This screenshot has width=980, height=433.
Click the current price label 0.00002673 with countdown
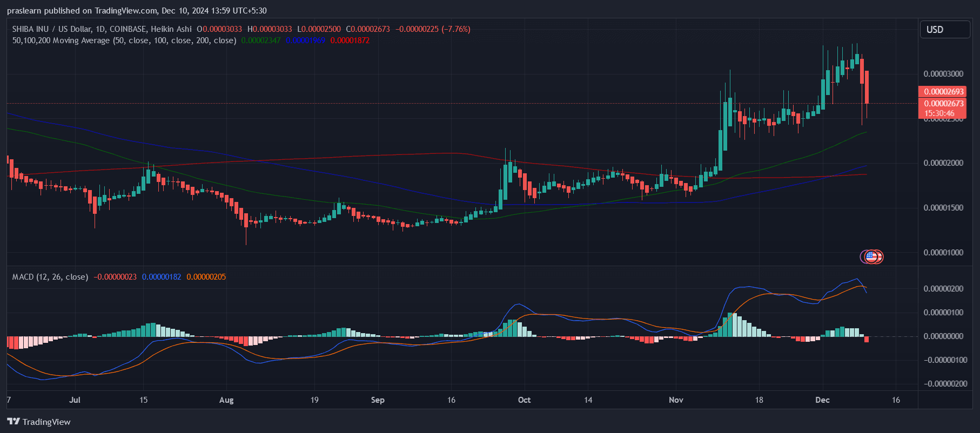click(943, 109)
